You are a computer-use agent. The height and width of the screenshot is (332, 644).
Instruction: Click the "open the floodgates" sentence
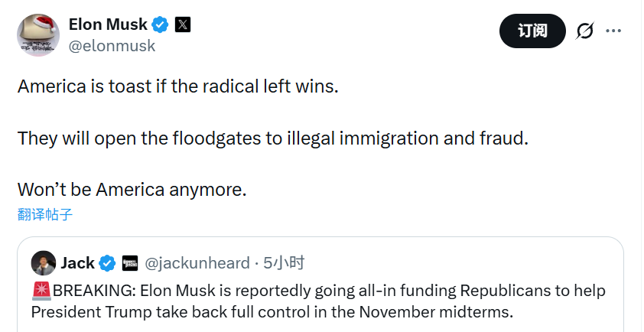[273, 138]
